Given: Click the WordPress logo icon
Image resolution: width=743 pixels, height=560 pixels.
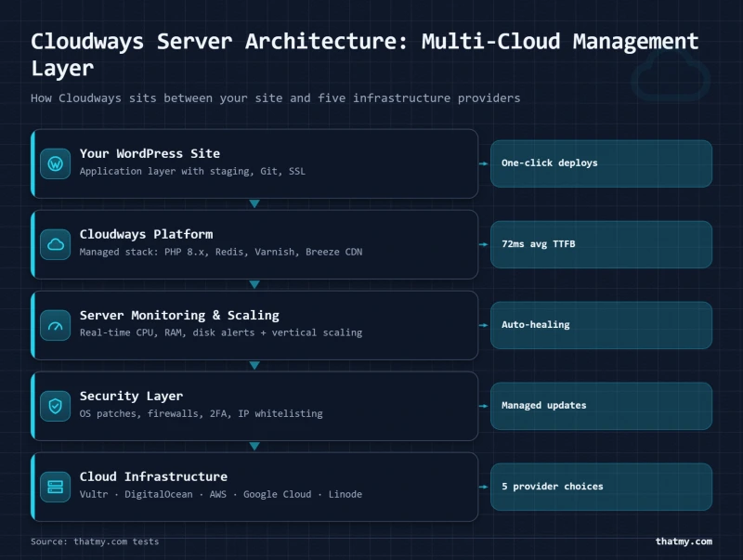Looking at the screenshot, I should (56, 164).
